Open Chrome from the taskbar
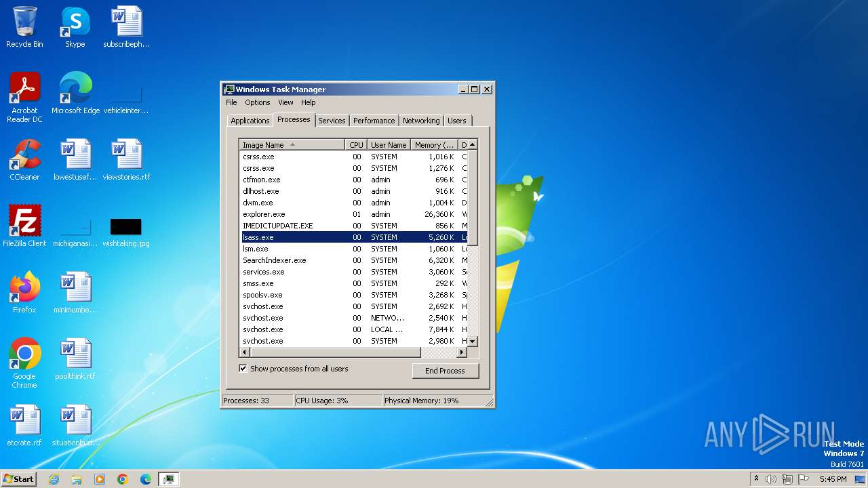Screen dimensions: 868x488 click(123, 479)
